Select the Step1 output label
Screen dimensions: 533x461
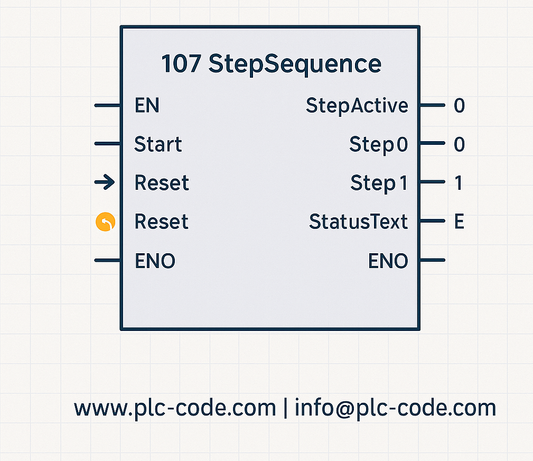coord(379,183)
